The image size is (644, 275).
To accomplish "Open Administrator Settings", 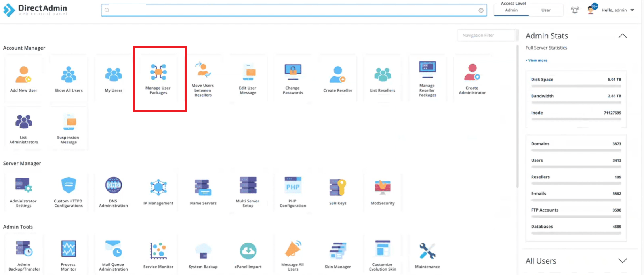I will (x=24, y=192).
